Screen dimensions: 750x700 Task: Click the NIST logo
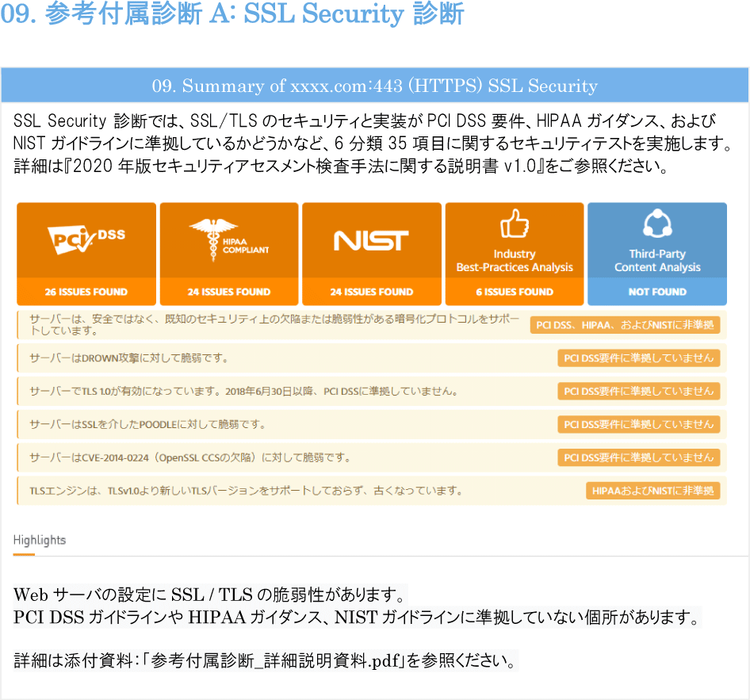(371, 240)
